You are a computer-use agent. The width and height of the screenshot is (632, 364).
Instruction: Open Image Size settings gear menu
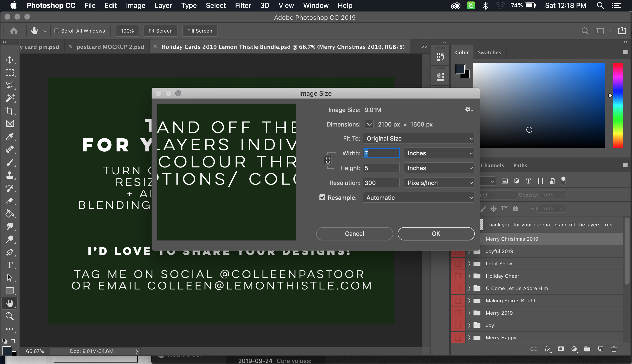coord(468,109)
